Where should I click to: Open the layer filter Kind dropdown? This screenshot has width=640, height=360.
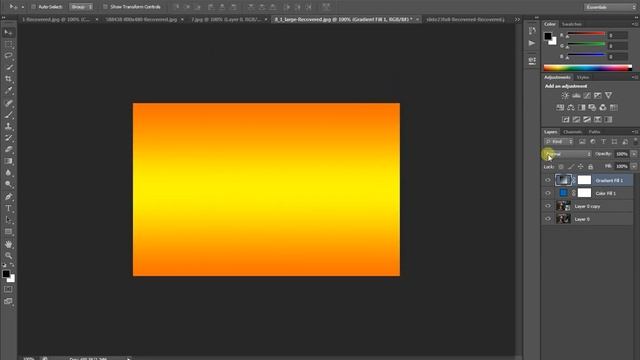coord(559,142)
